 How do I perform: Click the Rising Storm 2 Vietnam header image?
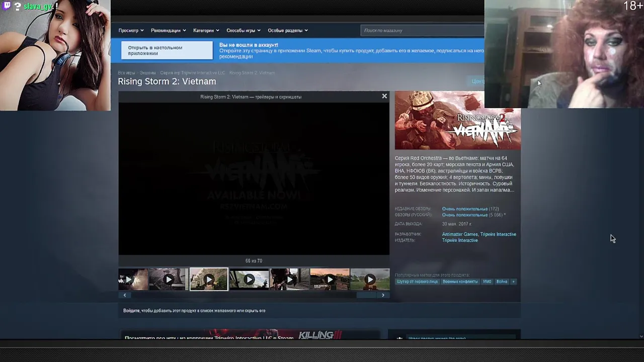point(457,121)
